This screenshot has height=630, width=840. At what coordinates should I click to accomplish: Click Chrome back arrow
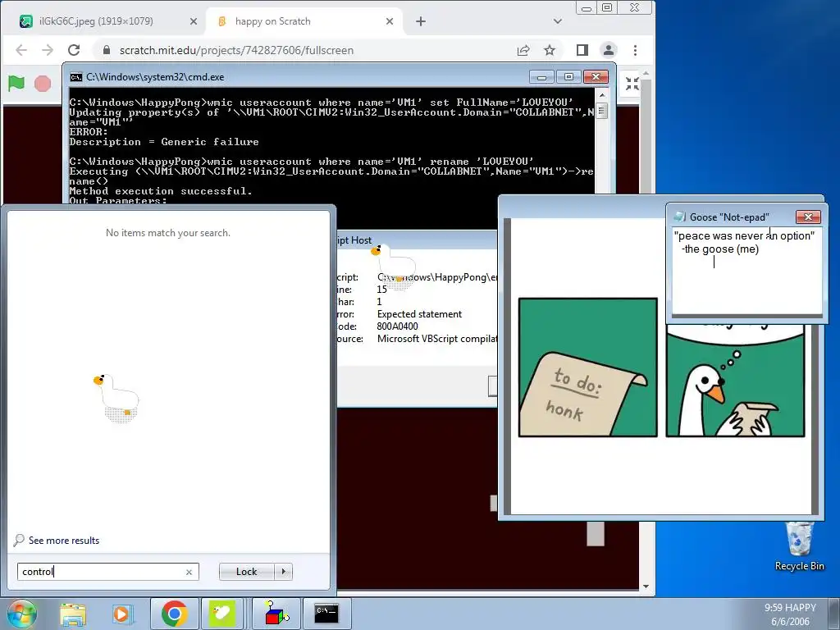[x=21, y=50]
